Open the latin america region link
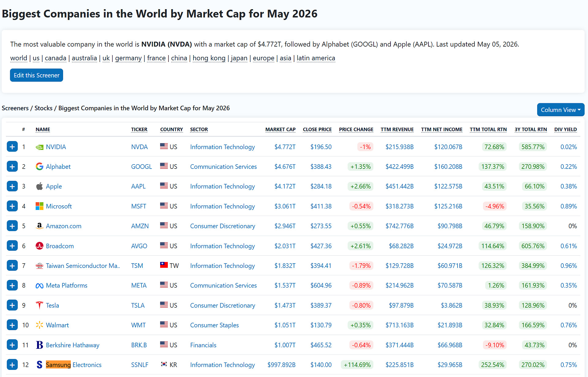Image resolution: width=588 pixels, height=377 pixels. [x=316, y=58]
